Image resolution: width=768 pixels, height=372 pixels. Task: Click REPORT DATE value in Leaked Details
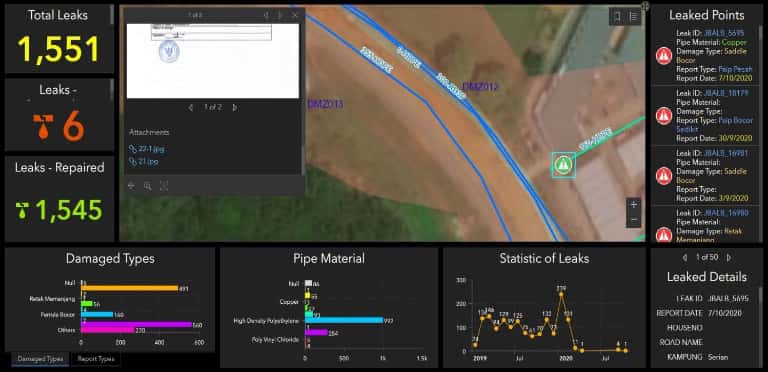pyautogui.click(x=725, y=313)
